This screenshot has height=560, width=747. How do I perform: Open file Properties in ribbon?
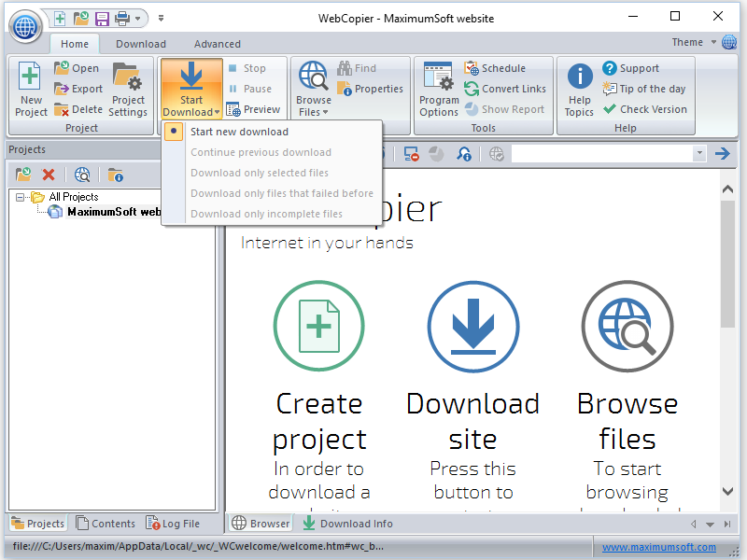pyautogui.click(x=370, y=89)
